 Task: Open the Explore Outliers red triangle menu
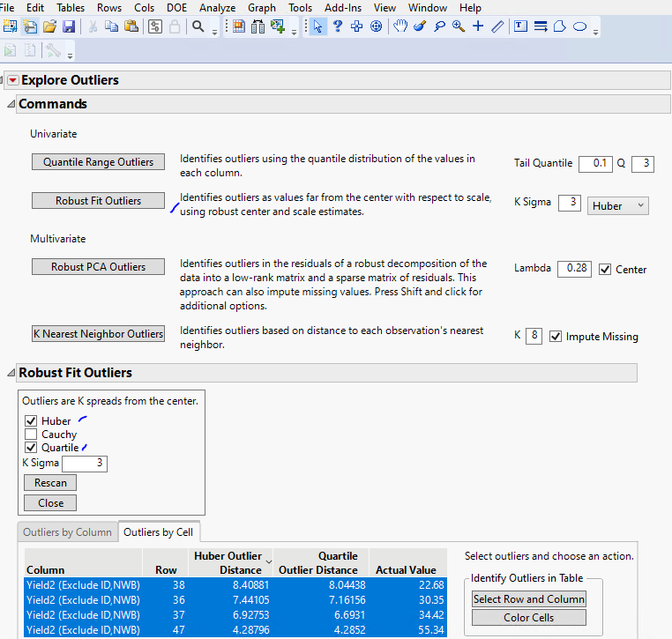pyautogui.click(x=13, y=80)
